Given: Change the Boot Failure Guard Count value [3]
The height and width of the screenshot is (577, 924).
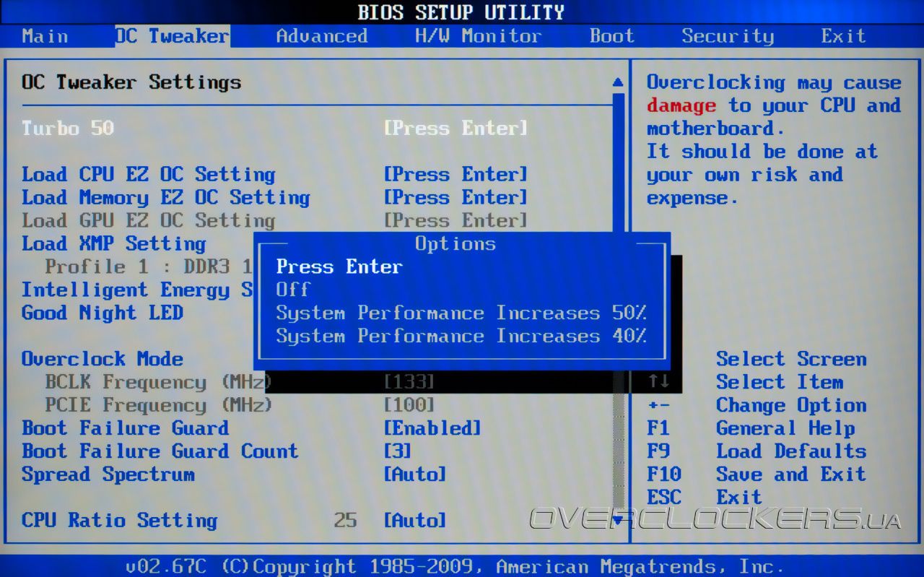Looking at the screenshot, I should tap(398, 451).
